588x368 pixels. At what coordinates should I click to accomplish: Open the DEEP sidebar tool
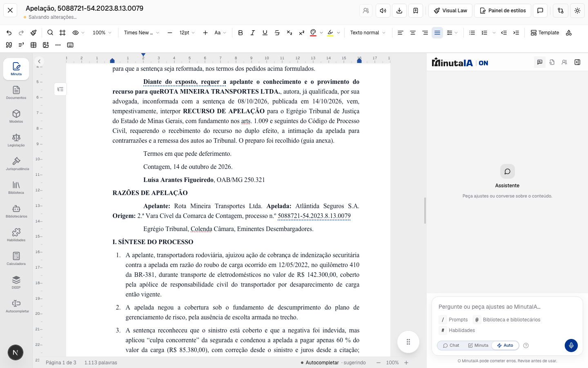pos(16,282)
